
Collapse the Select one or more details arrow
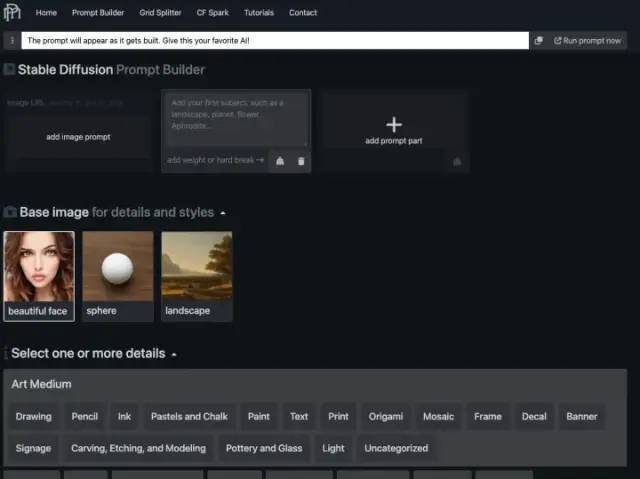tap(174, 355)
